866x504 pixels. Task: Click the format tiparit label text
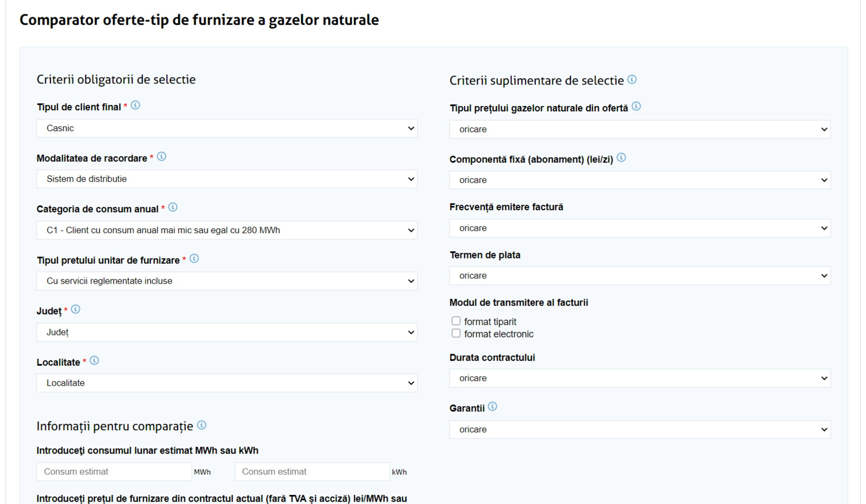490,322
